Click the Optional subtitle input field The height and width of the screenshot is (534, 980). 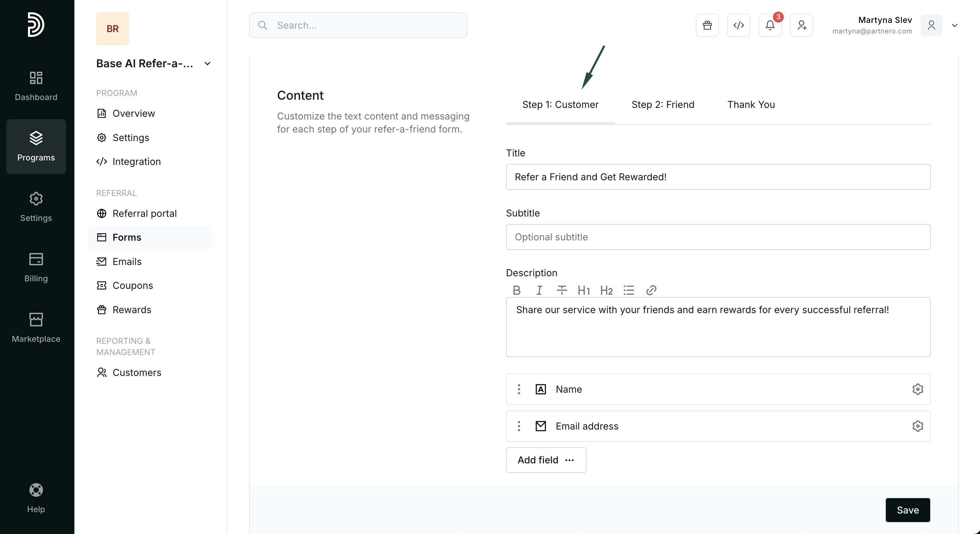[x=718, y=237]
